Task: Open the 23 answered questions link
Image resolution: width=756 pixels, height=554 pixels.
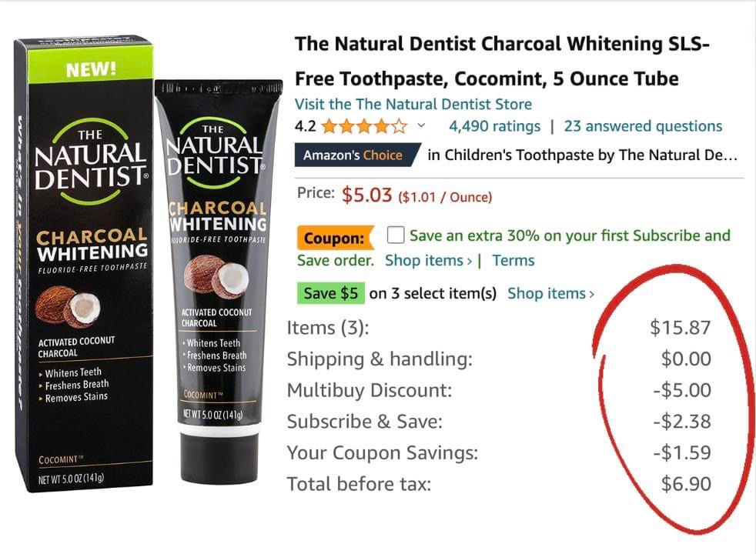Action: point(643,126)
